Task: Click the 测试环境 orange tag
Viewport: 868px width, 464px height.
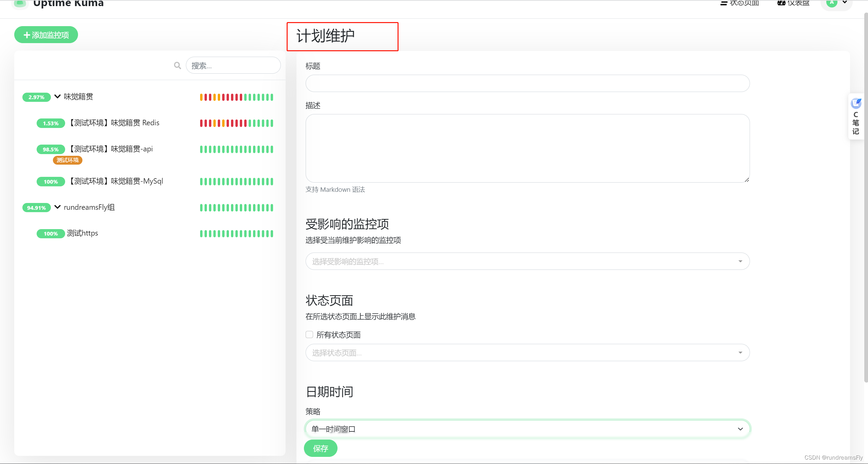Action: tap(67, 160)
